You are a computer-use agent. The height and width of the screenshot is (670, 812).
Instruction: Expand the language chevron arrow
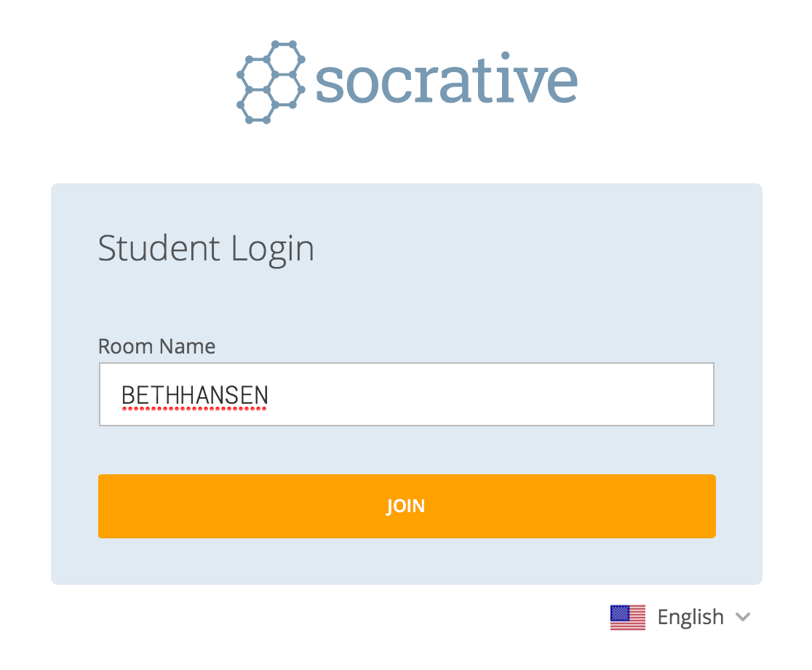[742, 617]
